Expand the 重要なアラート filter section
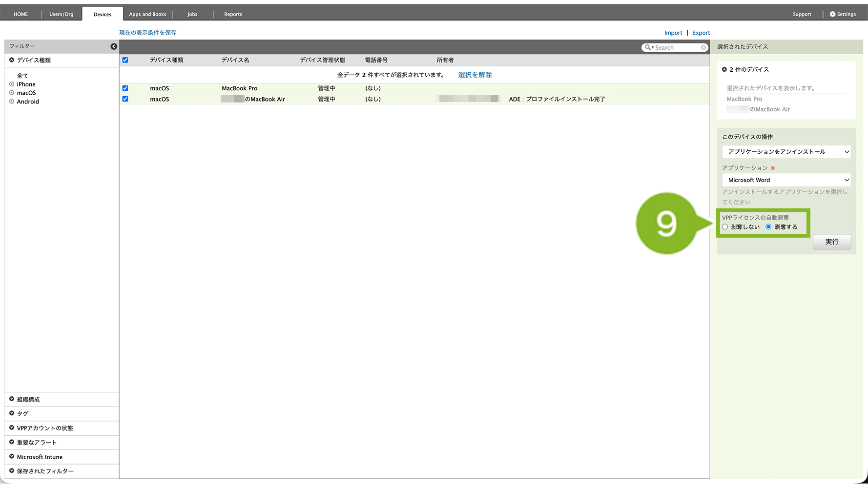Viewport: 868px width, 488px height. tap(12, 442)
